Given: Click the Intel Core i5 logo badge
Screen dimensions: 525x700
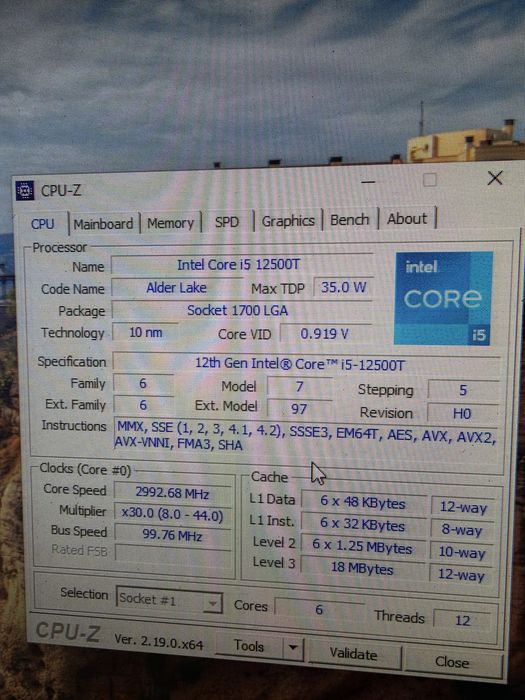Looking at the screenshot, I should 443,298.
